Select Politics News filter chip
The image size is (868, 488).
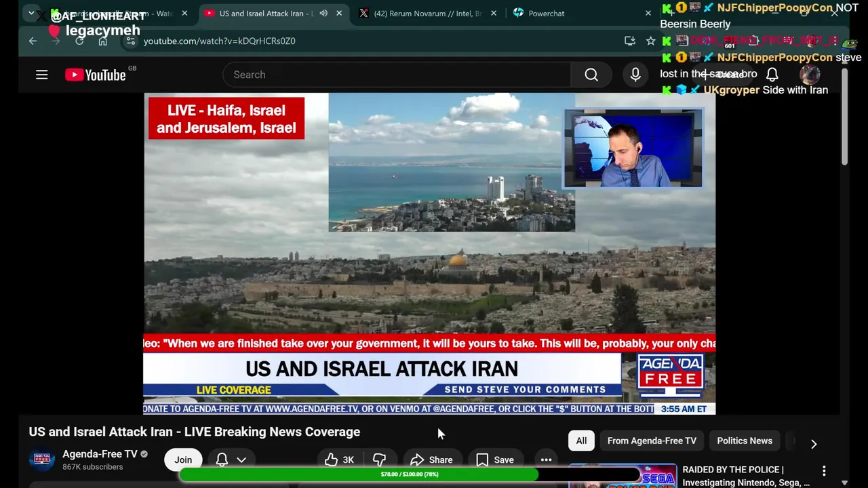pos(745,441)
